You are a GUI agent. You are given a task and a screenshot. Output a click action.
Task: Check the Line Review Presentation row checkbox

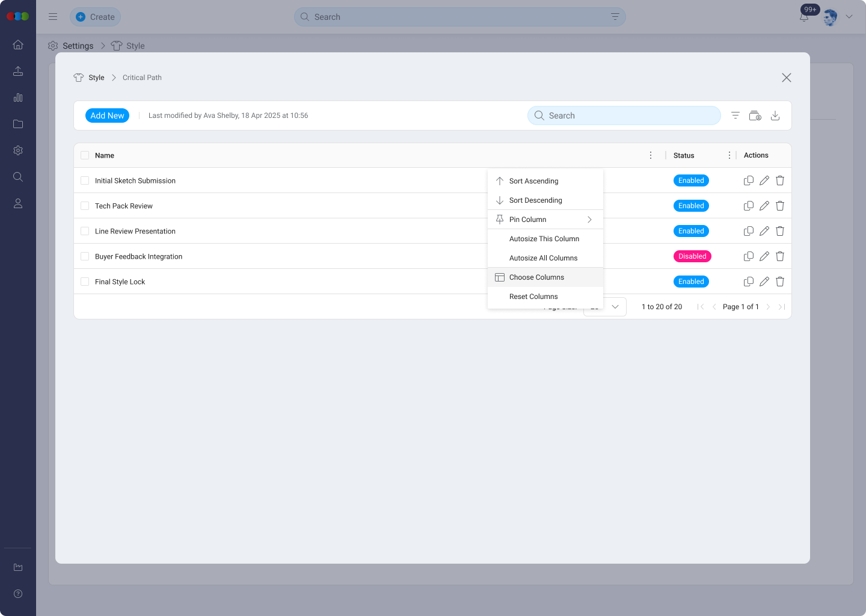coord(85,231)
